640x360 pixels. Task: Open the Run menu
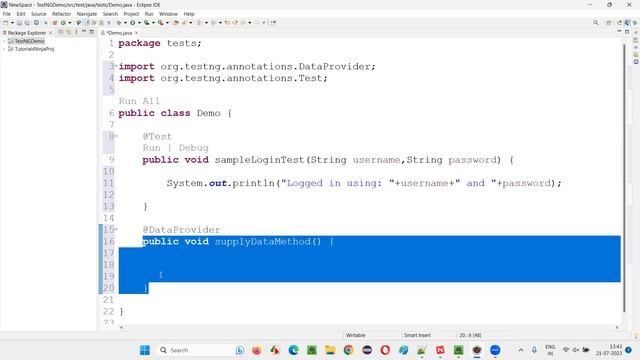click(x=149, y=14)
